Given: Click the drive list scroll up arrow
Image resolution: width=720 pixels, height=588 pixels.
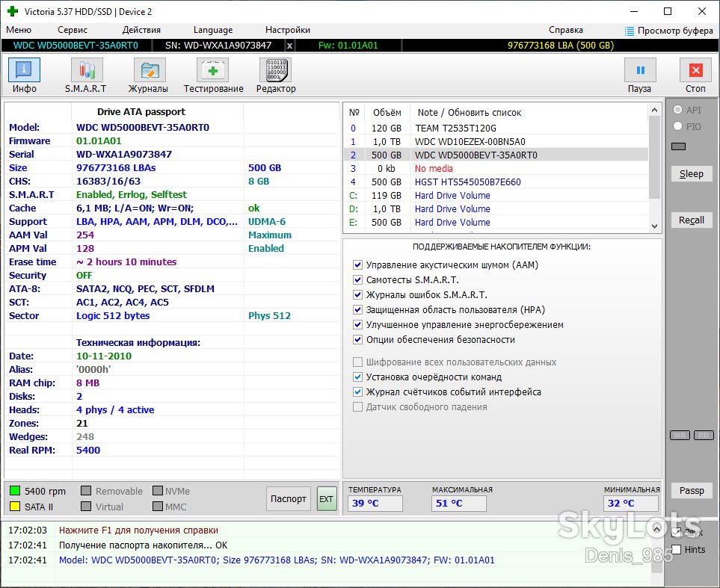Looking at the screenshot, I should [655, 110].
